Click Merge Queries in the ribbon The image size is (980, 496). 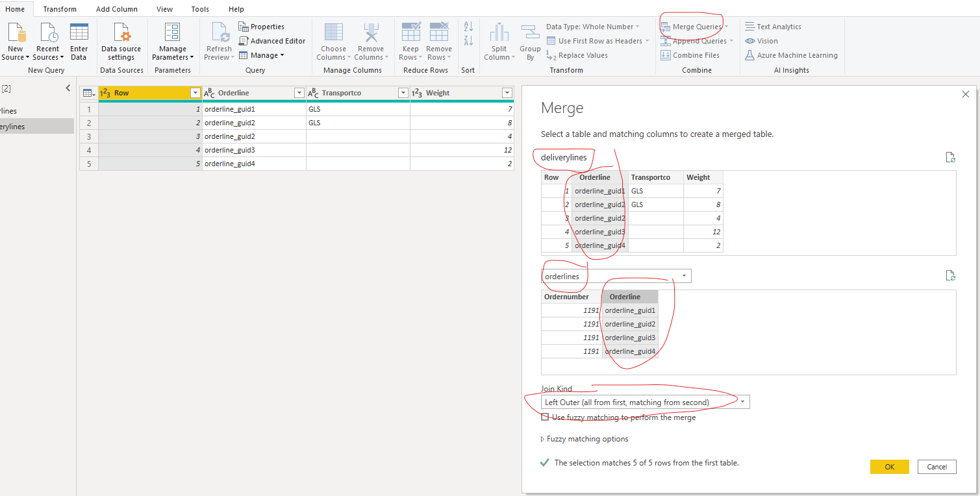click(x=694, y=27)
